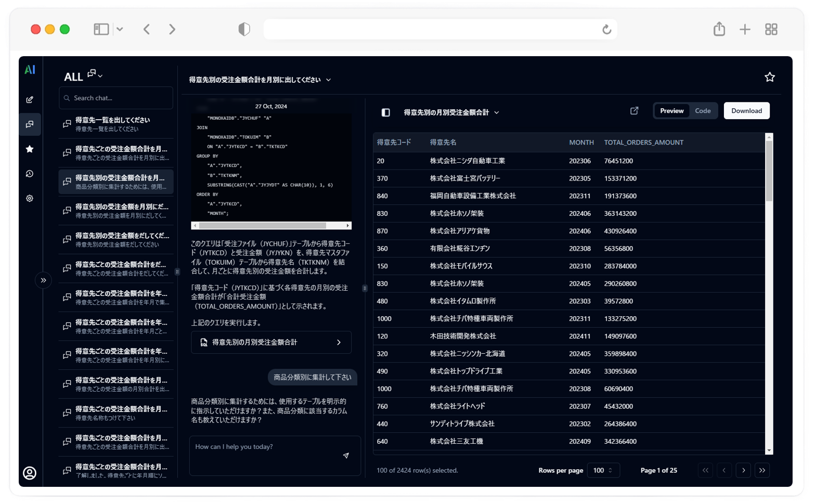The image size is (816, 504).
Task: Open the chats list icon in the sidebar
Action: (x=30, y=124)
